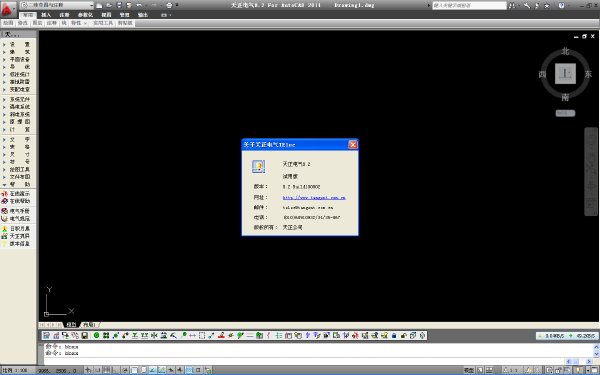The height and width of the screenshot is (375, 600).
Task: Open the 绘图 ribbon panel
Action: (x=8, y=23)
